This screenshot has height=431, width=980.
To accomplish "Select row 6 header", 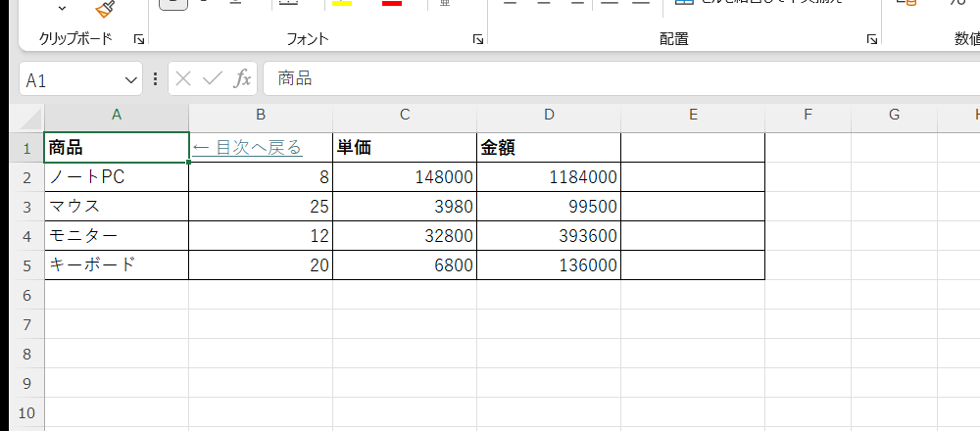I will click(x=26, y=295).
